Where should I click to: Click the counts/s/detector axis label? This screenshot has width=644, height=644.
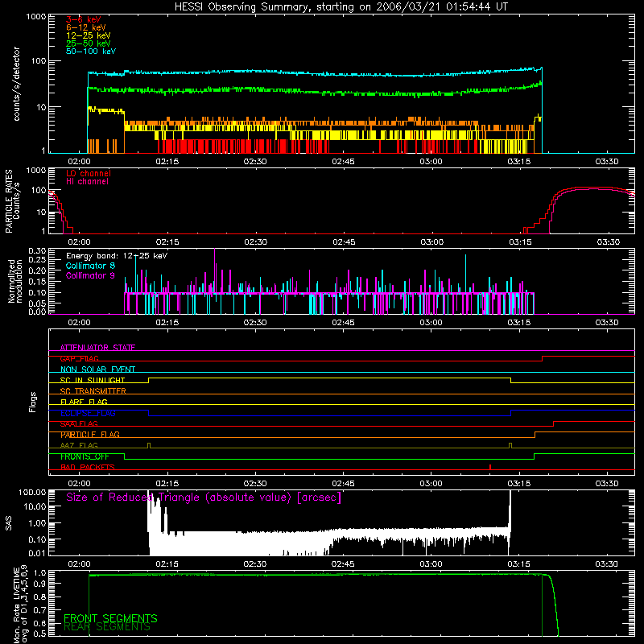[x=16, y=84]
